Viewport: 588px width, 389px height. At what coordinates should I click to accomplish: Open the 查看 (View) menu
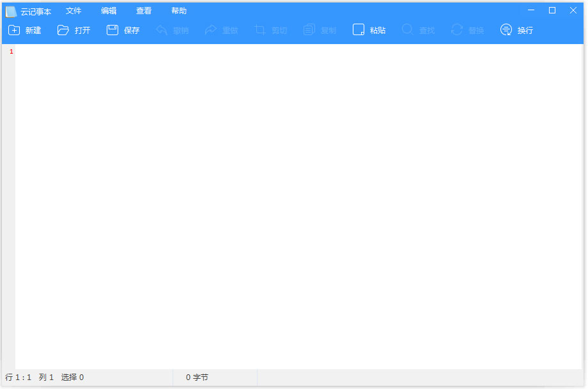(x=144, y=11)
